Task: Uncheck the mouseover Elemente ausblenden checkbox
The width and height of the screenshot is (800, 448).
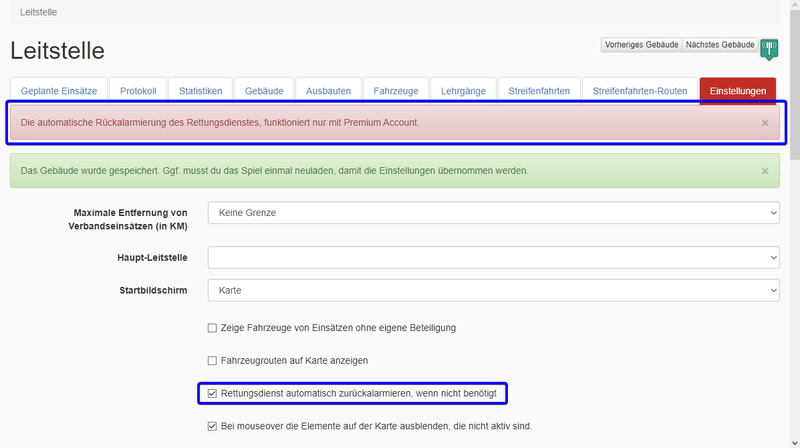Action: [212, 426]
